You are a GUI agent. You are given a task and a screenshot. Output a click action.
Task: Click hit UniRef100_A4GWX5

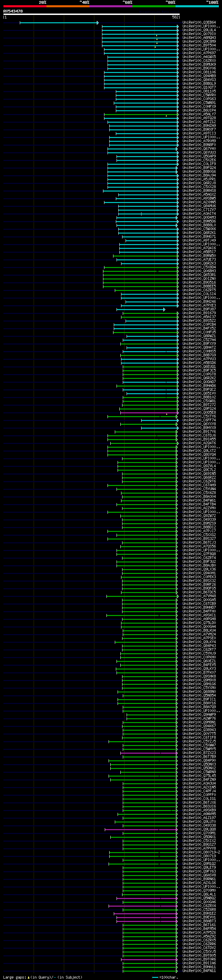coord(199,57)
